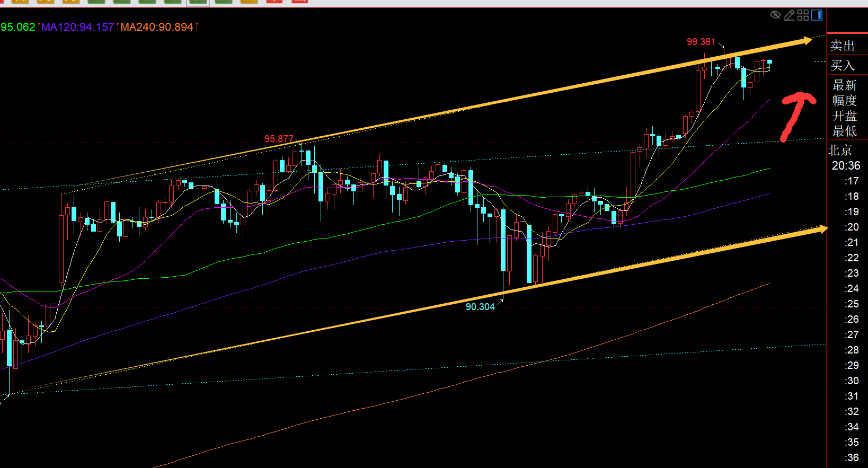This screenshot has width=868, height=468.
Task: Click the 卖出 (sell) button
Action: tap(843, 46)
